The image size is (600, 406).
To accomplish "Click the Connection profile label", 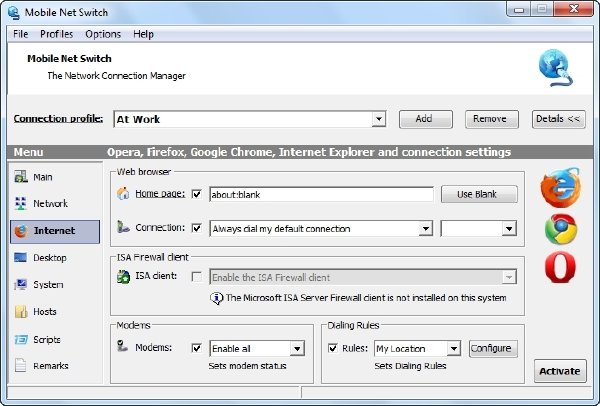I will point(58,119).
